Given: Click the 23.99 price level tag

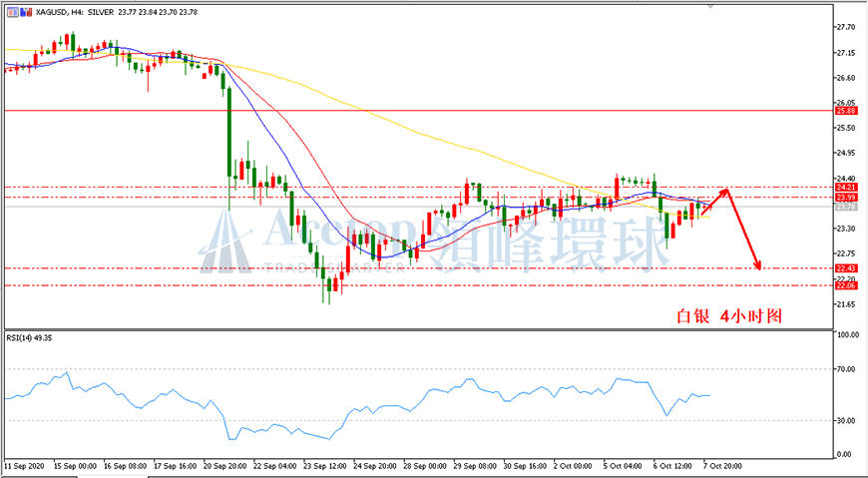Looking at the screenshot, I should coord(846,198).
